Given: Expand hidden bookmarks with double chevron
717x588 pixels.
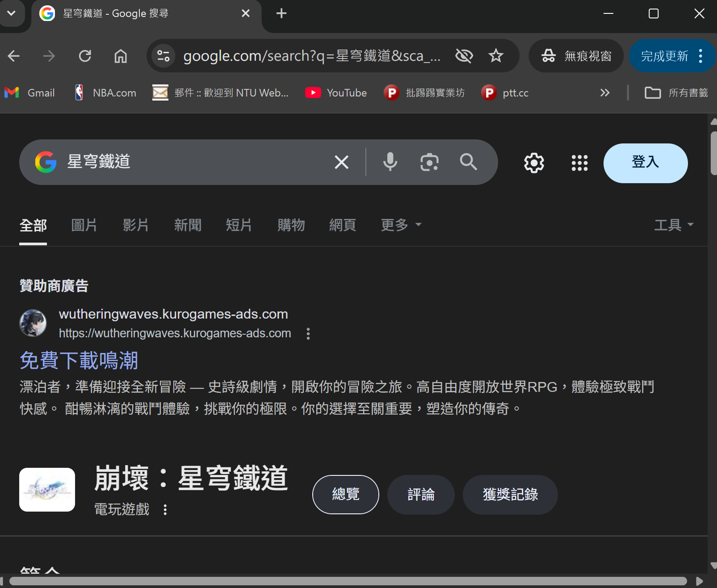Looking at the screenshot, I should click(605, 93).
